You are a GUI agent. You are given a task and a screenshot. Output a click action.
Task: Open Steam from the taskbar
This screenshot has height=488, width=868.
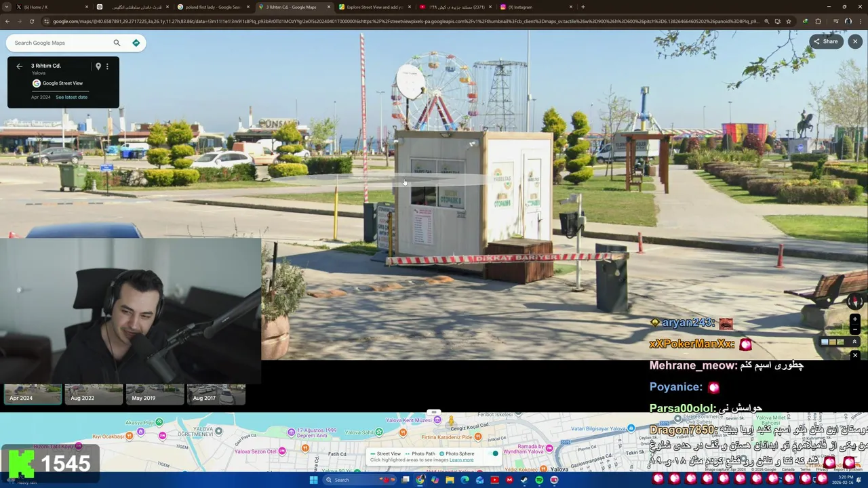click(x=524, y=480)
